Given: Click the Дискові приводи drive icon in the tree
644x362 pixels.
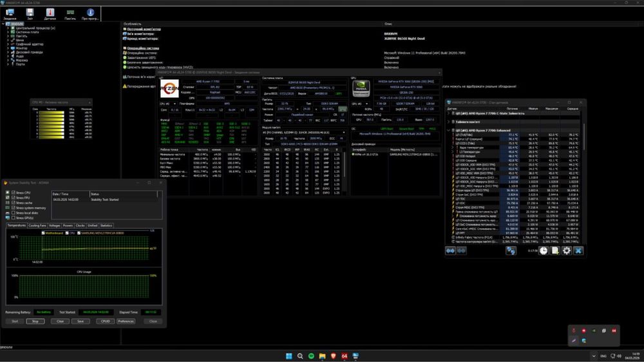Looking at the screenshot, I should 13,52.
